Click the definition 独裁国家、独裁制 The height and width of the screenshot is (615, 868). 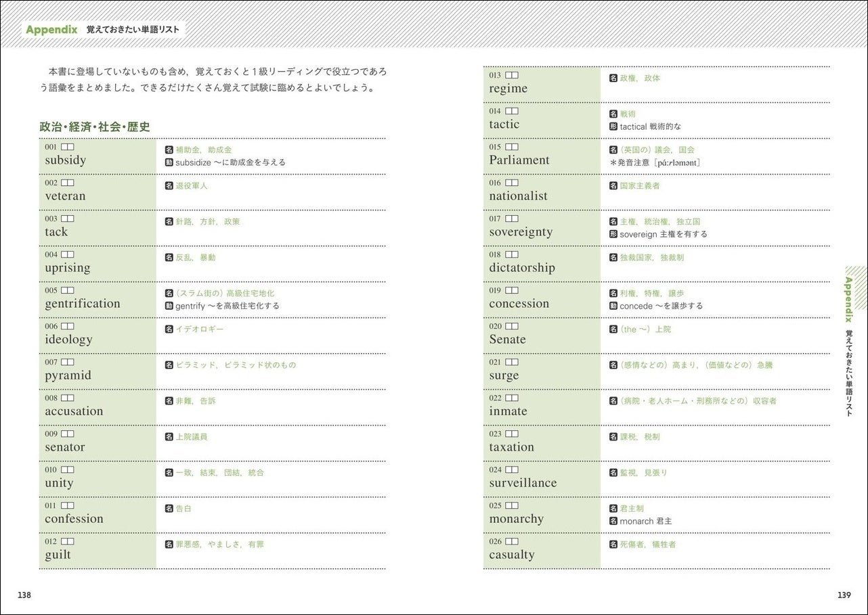(652, 257)
